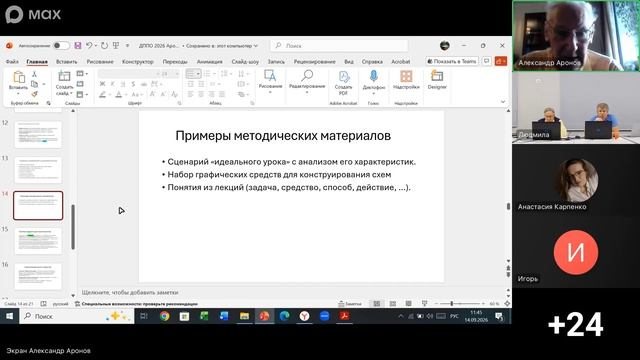Click the Redo icon in the title bar
Screen dimensions: 640x360
[104, 46]
